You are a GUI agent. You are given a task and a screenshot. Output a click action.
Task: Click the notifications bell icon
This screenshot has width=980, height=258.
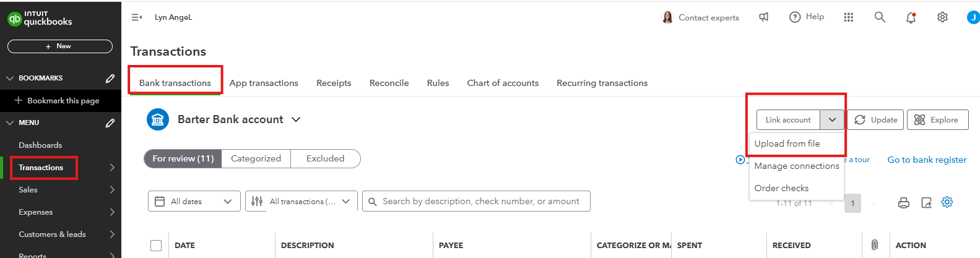(911, 17)
